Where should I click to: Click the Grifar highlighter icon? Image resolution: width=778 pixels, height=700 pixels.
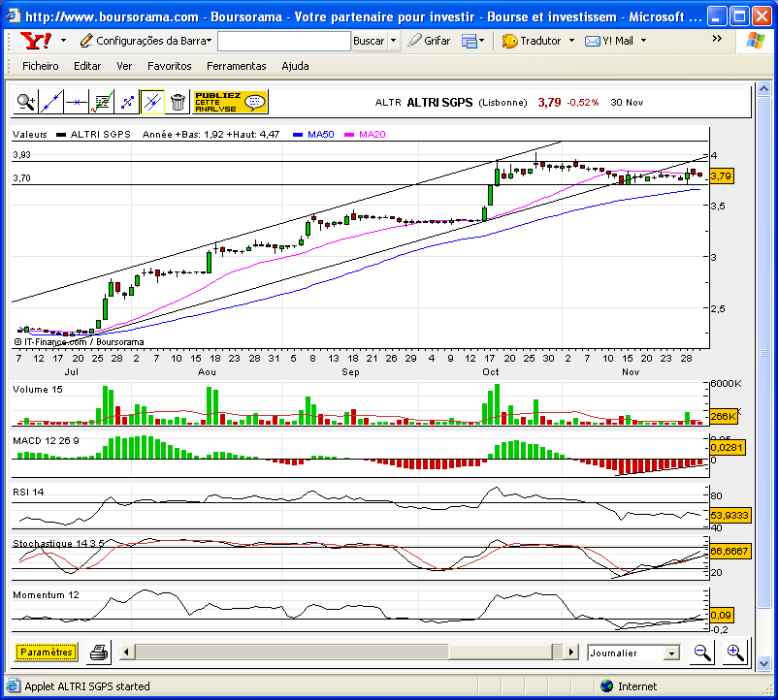pyautogui.click(x=414, y=40)
